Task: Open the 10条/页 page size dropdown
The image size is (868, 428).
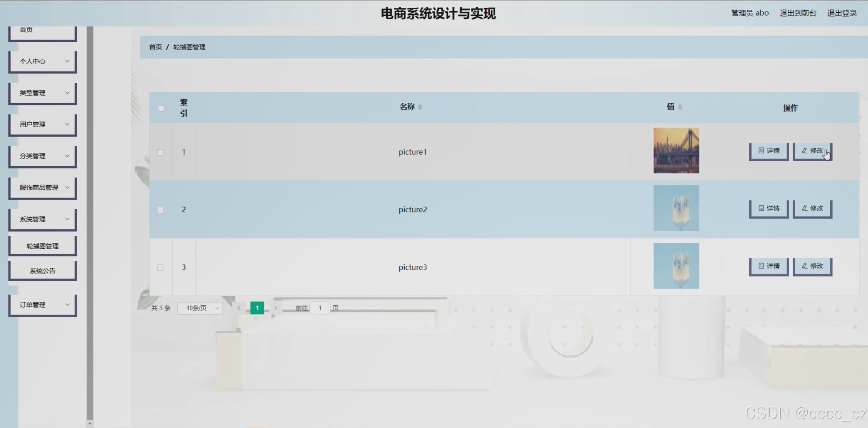Action: (x=200, y=308)
